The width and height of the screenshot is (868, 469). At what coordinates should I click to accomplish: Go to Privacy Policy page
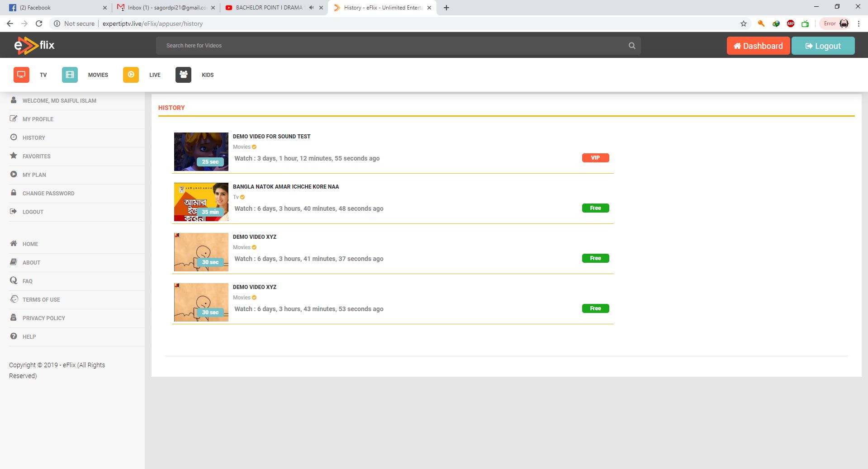(x=44, y=318)
